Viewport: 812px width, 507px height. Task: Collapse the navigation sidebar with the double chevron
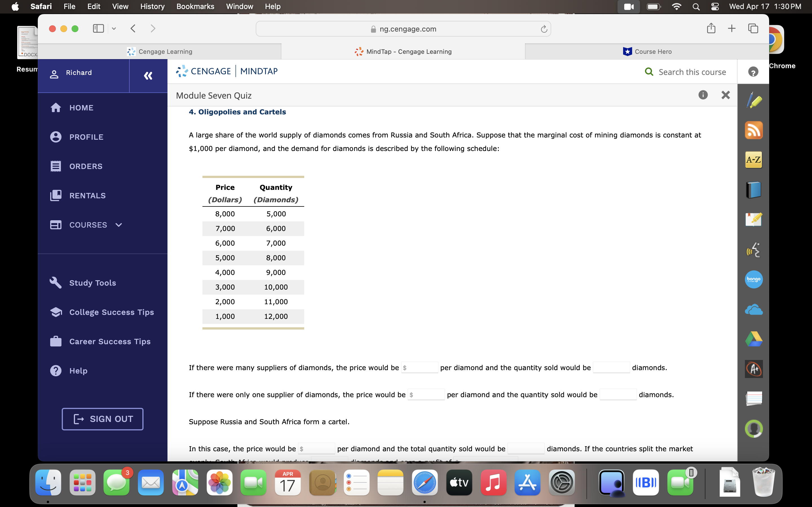[148, 75]
